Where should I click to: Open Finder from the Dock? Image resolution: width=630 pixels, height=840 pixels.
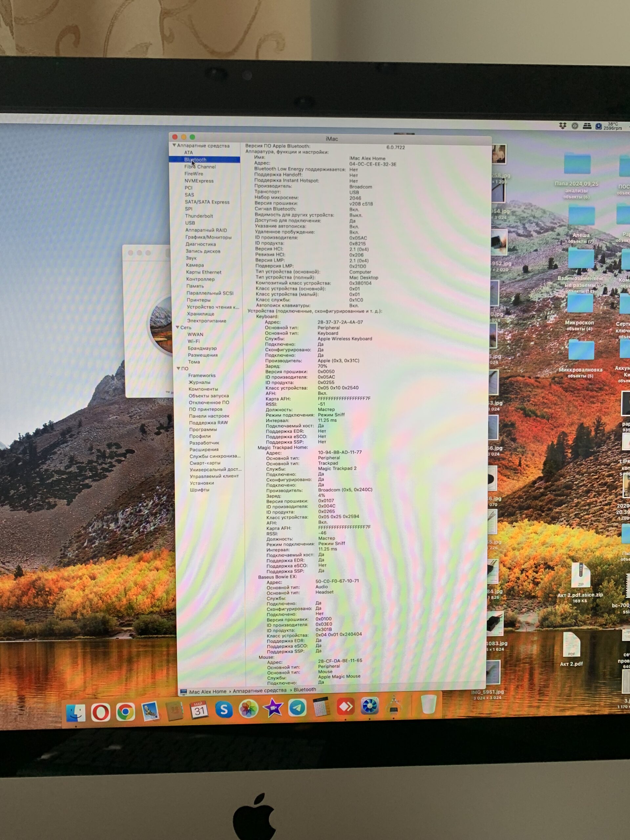(75, 712)
